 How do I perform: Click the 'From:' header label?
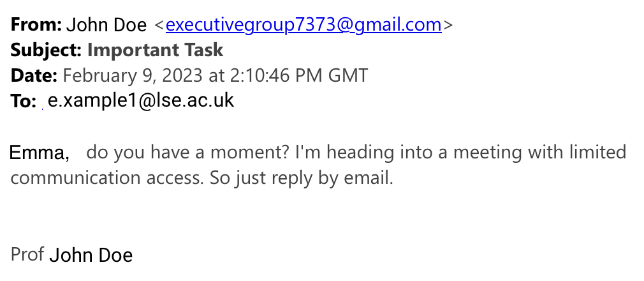[36, 25]
